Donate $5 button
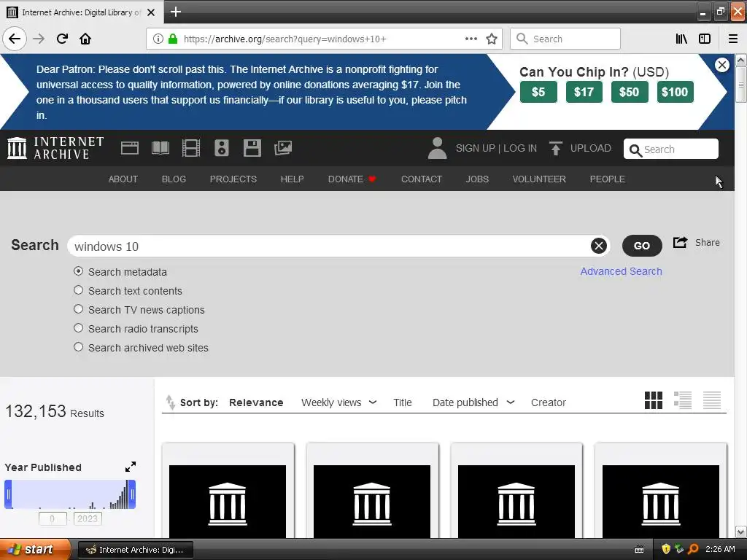 click(538, 92)
